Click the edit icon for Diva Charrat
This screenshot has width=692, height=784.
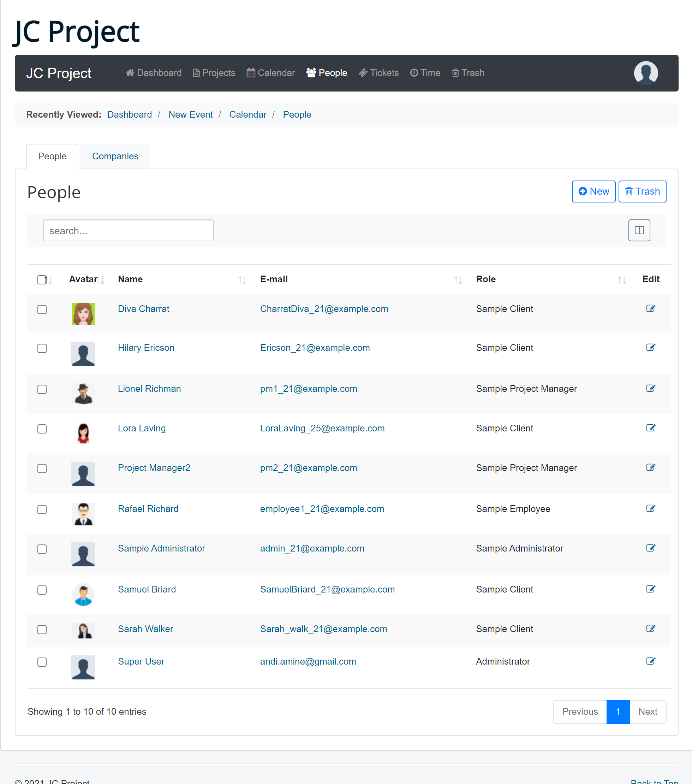coord(650,309)
